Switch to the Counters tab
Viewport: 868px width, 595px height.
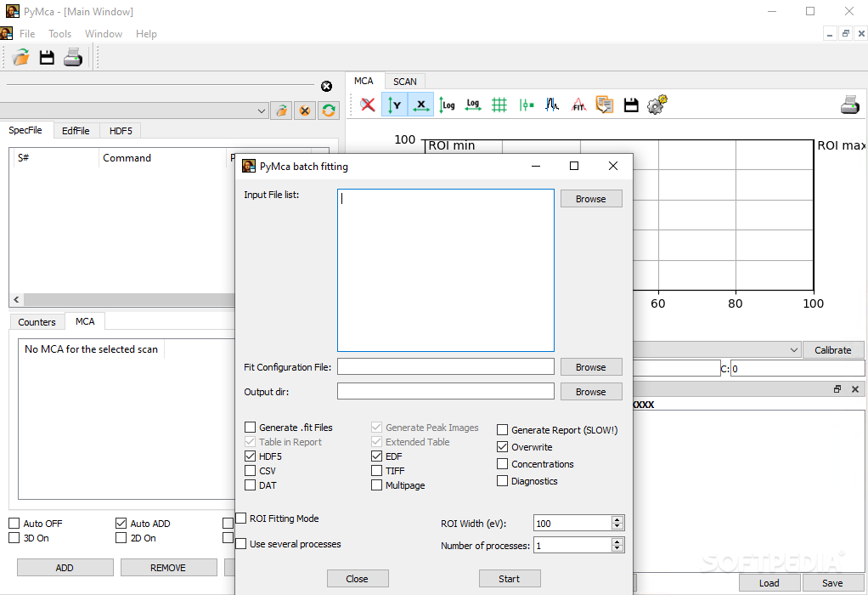click(x=37, y=322)
